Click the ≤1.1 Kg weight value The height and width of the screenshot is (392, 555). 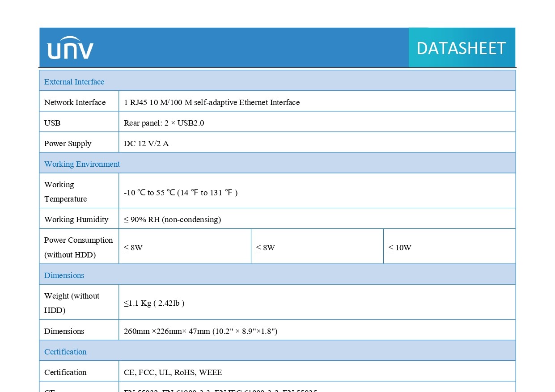[154, 303]
